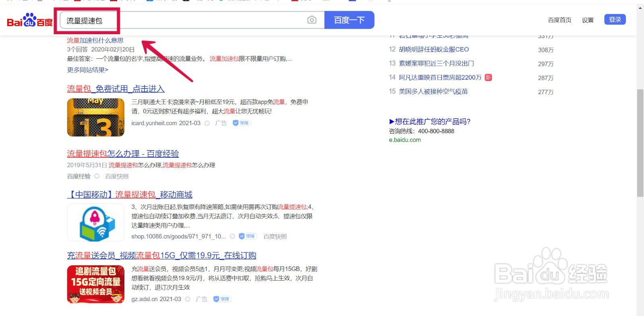Click round icon after icard.yunheit.com date
Image resolution: width=644 pixels, height=316 pixels.
point(207,123)
